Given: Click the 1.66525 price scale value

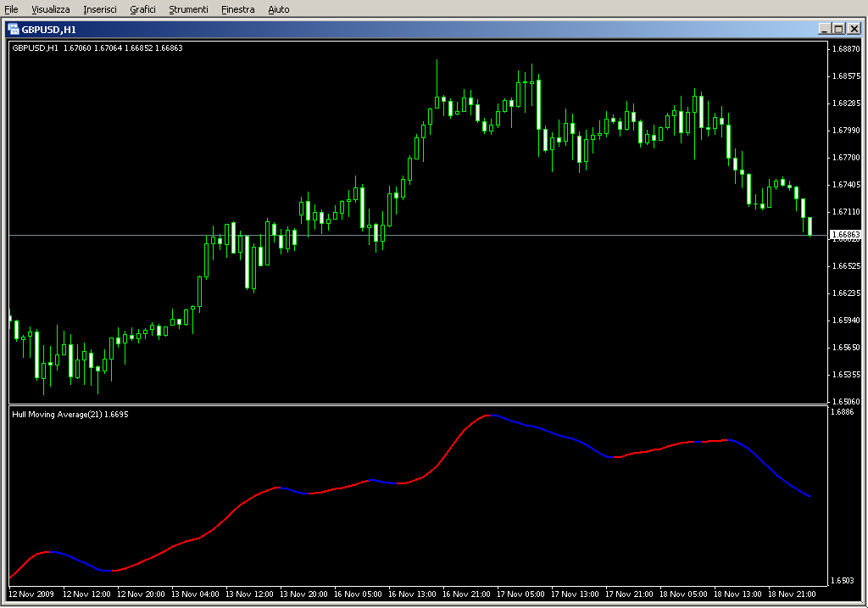Looking at the screenshot, I should pos(846,265).
